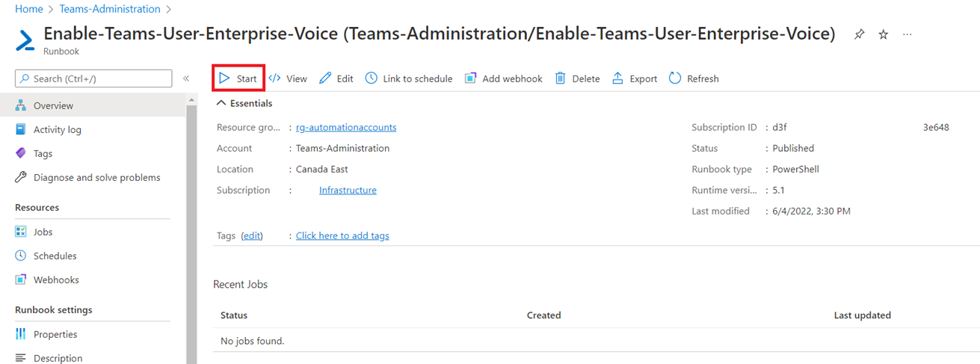The width and height of the screenshot is (980, 364).
Task: Go to Jobs under Resources
Action: [x=43, y=232]
